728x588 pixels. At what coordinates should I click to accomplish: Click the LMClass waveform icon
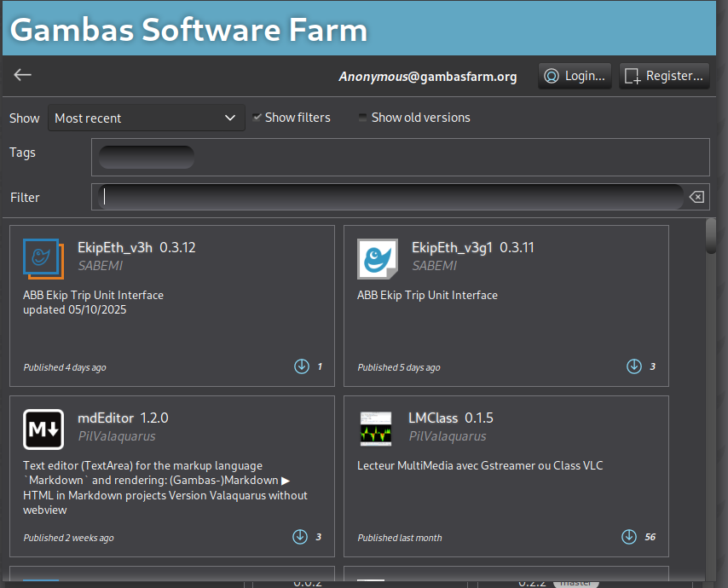pyautogui.click(x=376, y=429)
